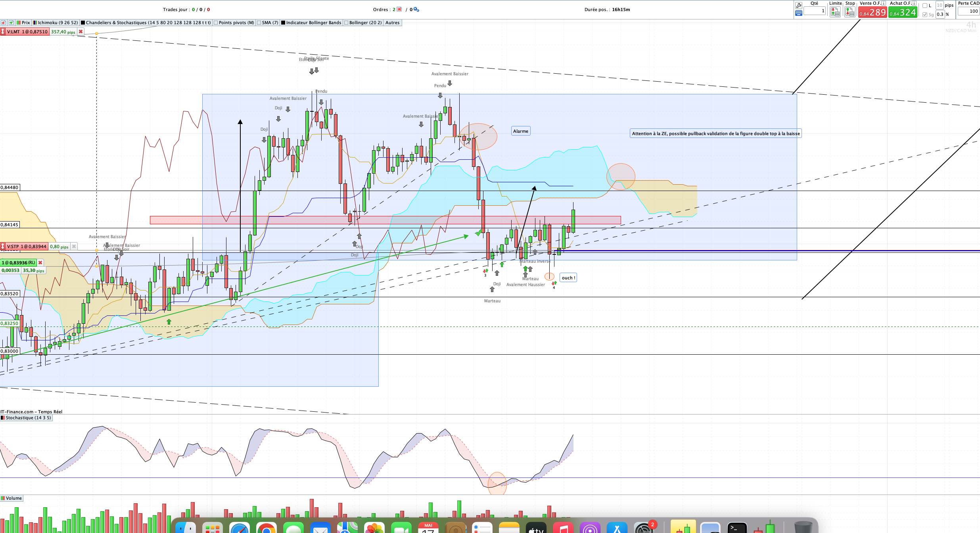Buy at Achat price 0,84324

tap(903, 12)
